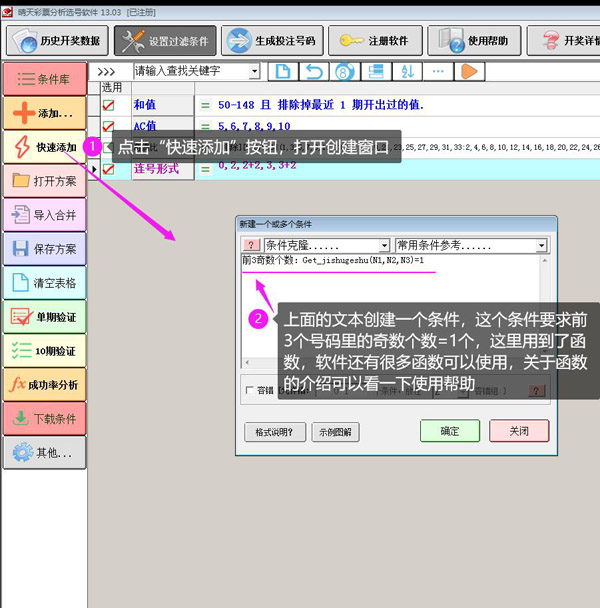Screen dimensions: 600x608
Task: Click the three dots more icon
Action: point(438,72)
